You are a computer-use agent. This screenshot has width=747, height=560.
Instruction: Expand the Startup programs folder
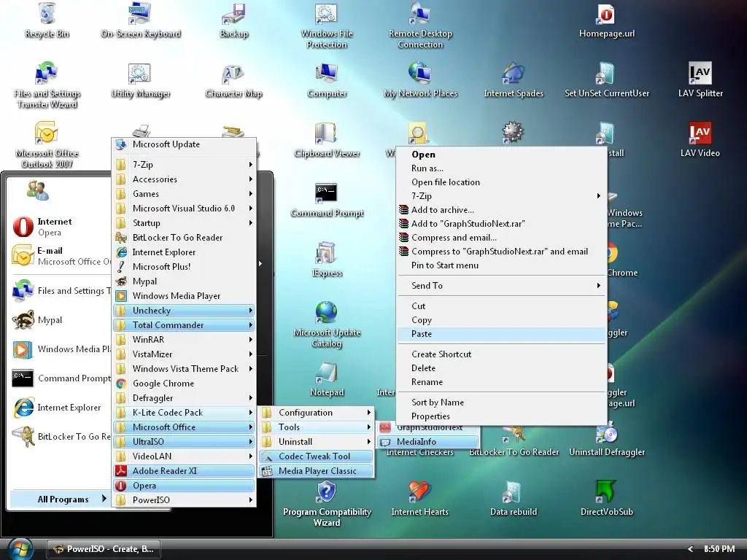184,223
